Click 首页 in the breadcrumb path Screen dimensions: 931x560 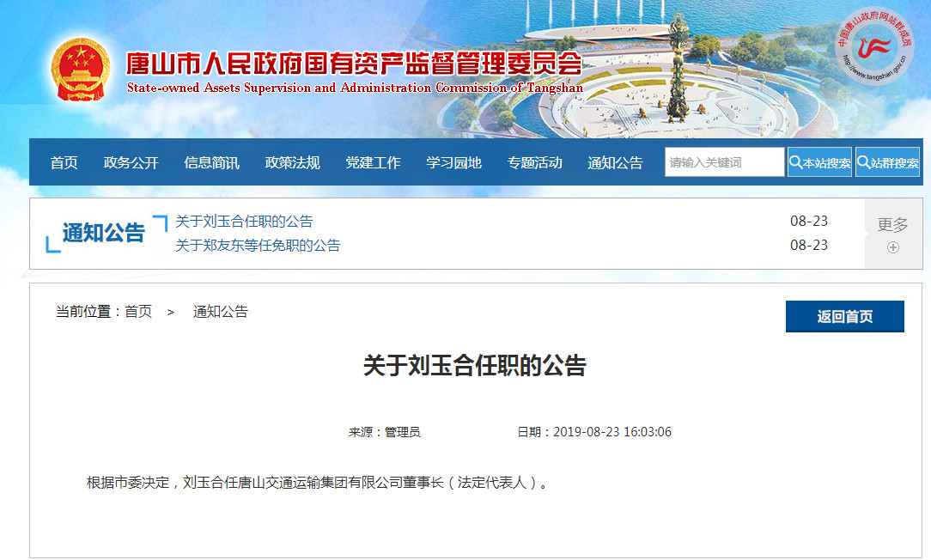tap(138, 312)
